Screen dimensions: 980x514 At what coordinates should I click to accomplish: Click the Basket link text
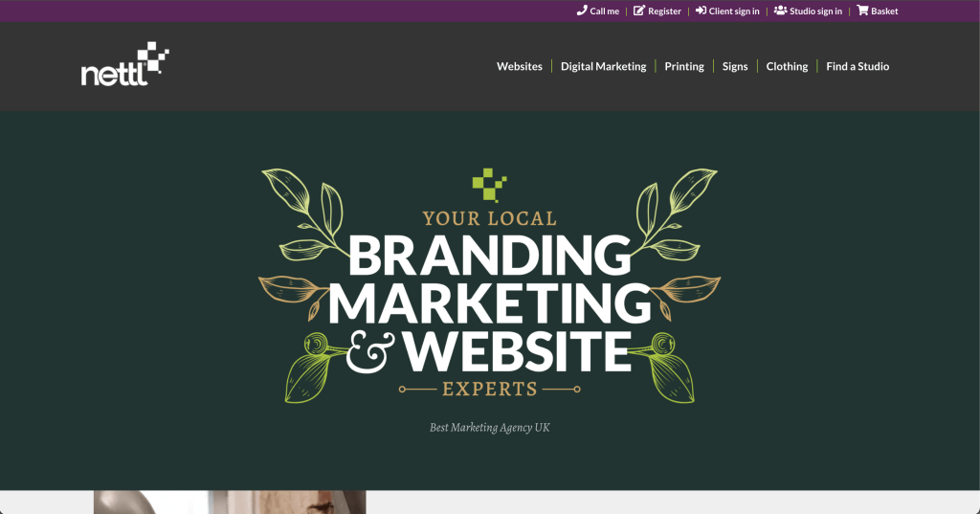pyautogui.click(x=884, y=11)
